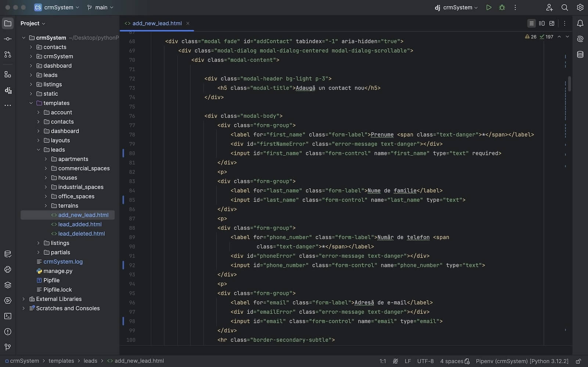Expand the apartments folder
588x367 pixels.
point(46,159)
